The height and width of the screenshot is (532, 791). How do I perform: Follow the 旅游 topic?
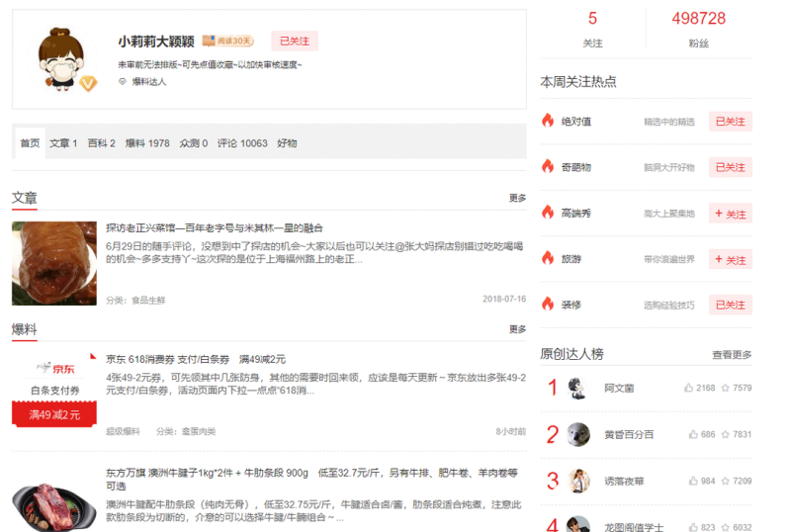(x=730, y=259)
